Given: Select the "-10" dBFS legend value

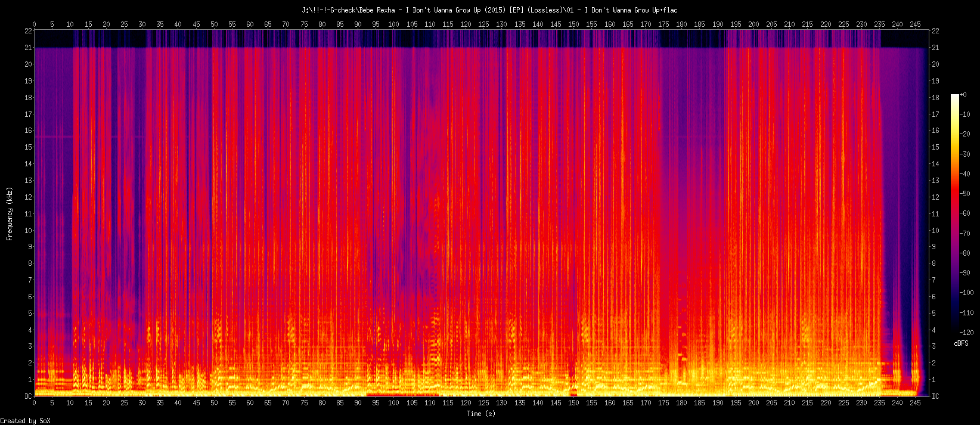Looking at the screenshot, I should [x=965, y=114].
